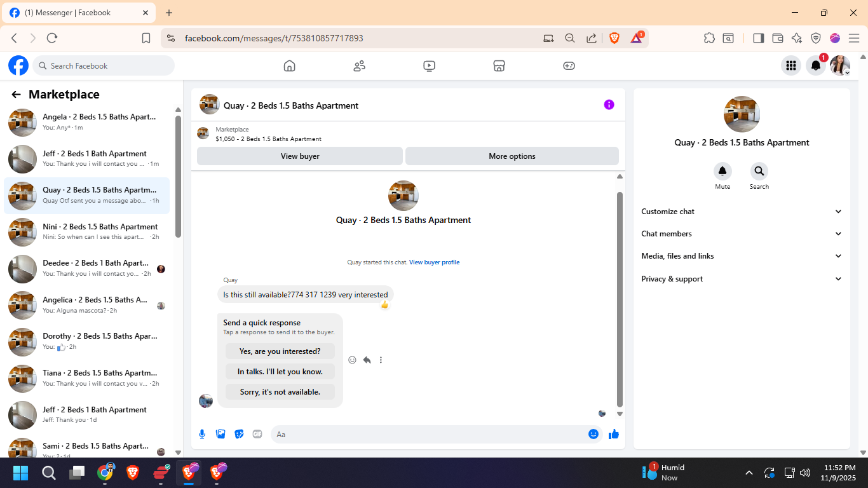Open Tiana conversation in list
Image resolution: width=868 pixels, height=488 pixels.
(87, 379)
